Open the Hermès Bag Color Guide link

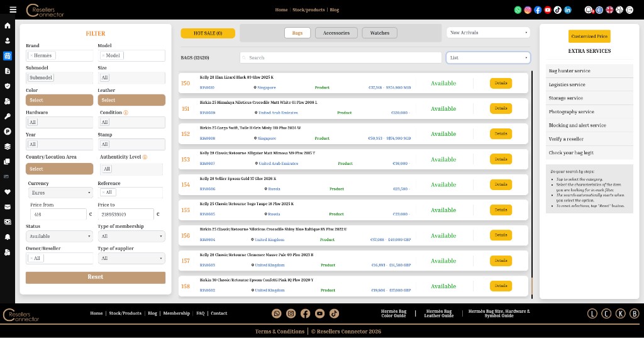point(394,313)
